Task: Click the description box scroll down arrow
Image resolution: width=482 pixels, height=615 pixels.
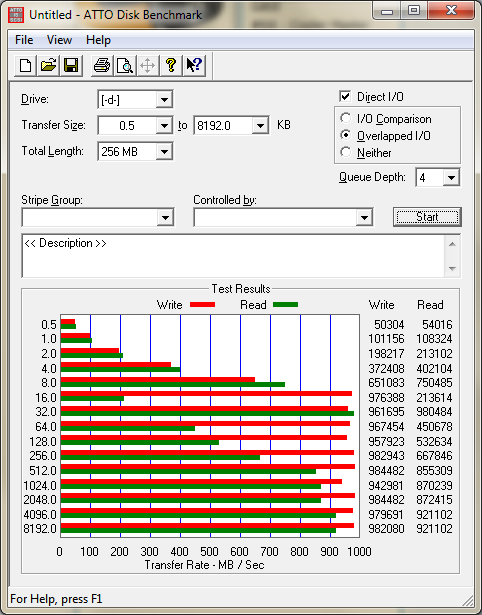Action: [x=452, y=269]
